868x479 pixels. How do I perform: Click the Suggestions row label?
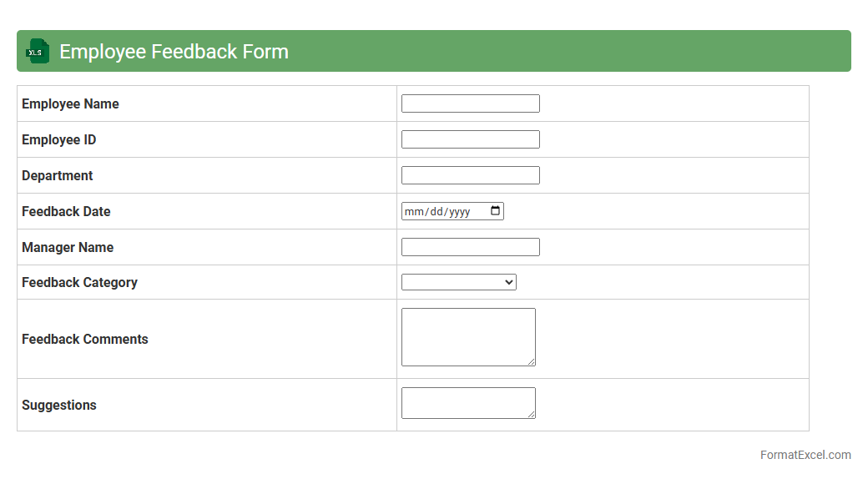[x=58, y=405]
